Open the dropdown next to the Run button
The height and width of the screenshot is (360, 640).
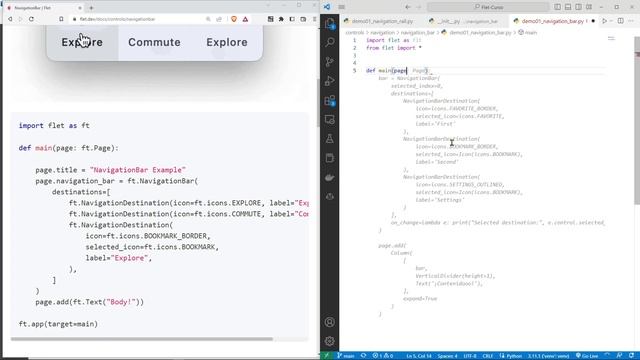[x=611, y=21]
